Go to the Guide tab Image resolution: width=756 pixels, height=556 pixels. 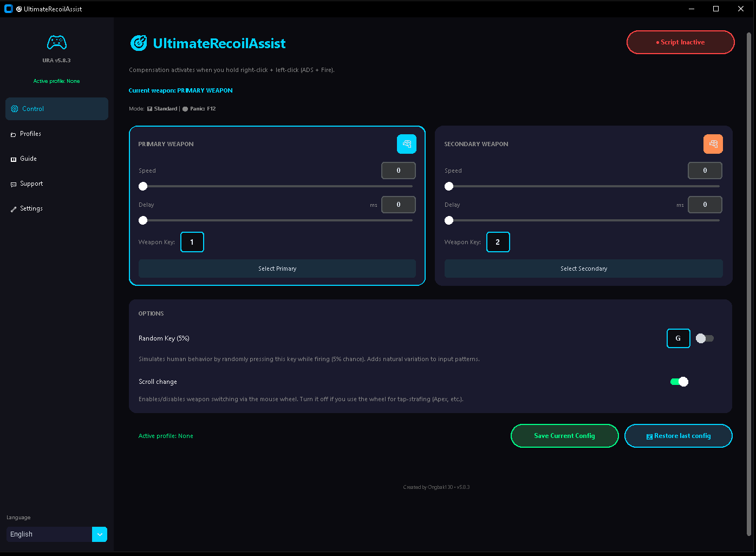click(57, 159)
